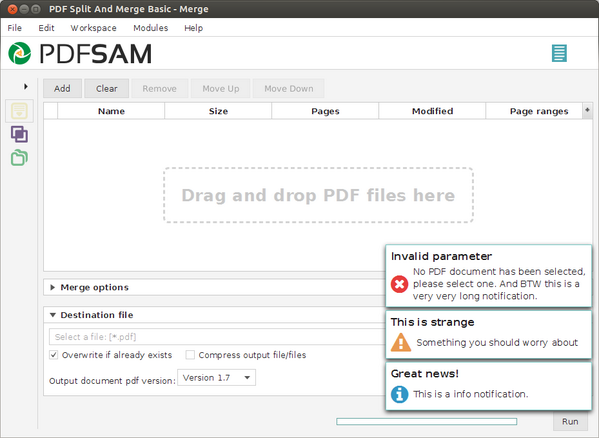This screenshot has width=599, height=438.
Task: Open table column selector plus button
Action: pyautogui.click(x=587, y=110)
